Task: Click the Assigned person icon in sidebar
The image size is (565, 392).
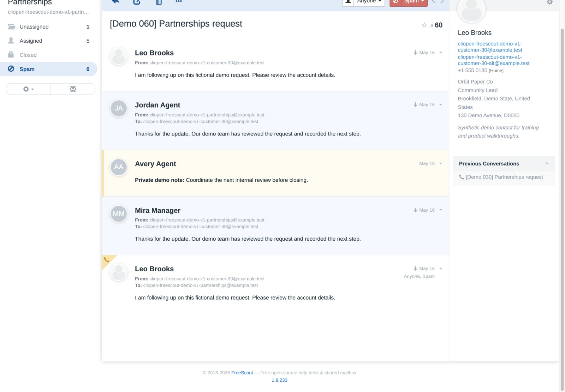Action: [x=11, y=41]
